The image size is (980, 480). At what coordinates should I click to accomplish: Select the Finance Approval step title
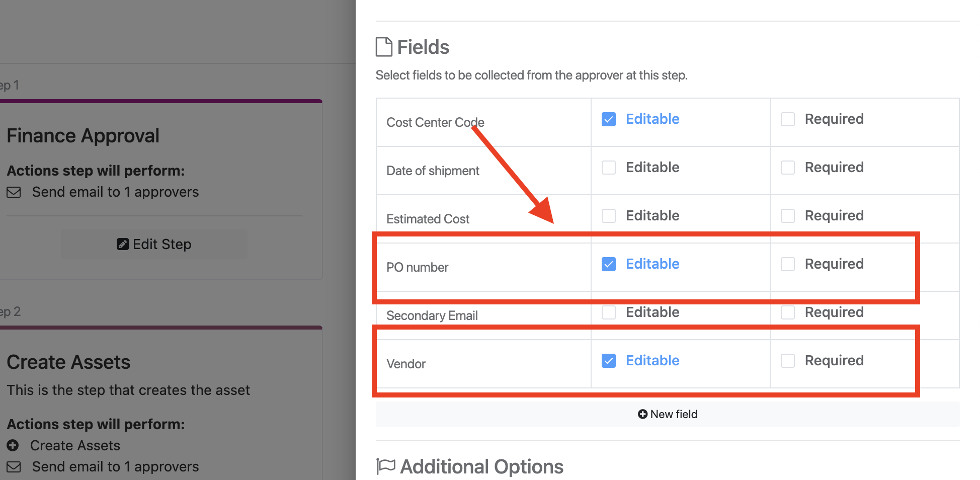[83, 136]
